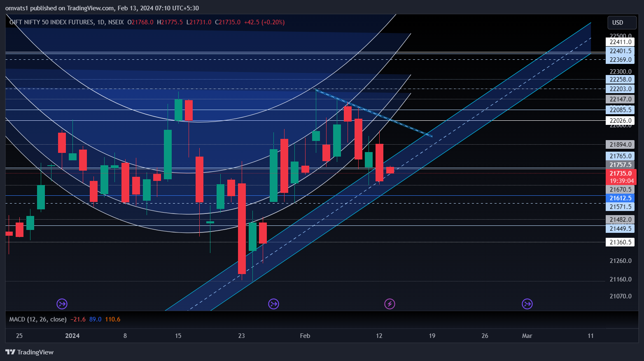Click the MACD value -21.6
Viewport: 644px width, 361px height.
78,319
